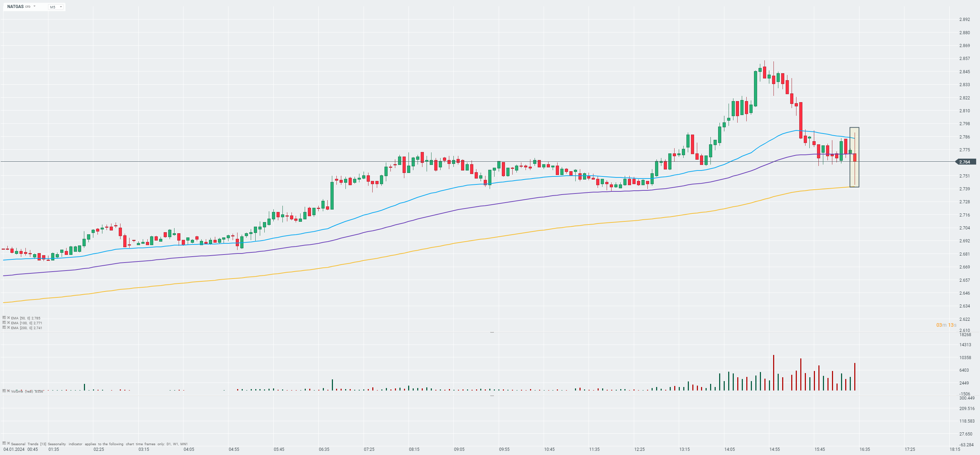Remove the EMA 50 indicator
This screenshot has width=980, height=455.
(8, 318)
